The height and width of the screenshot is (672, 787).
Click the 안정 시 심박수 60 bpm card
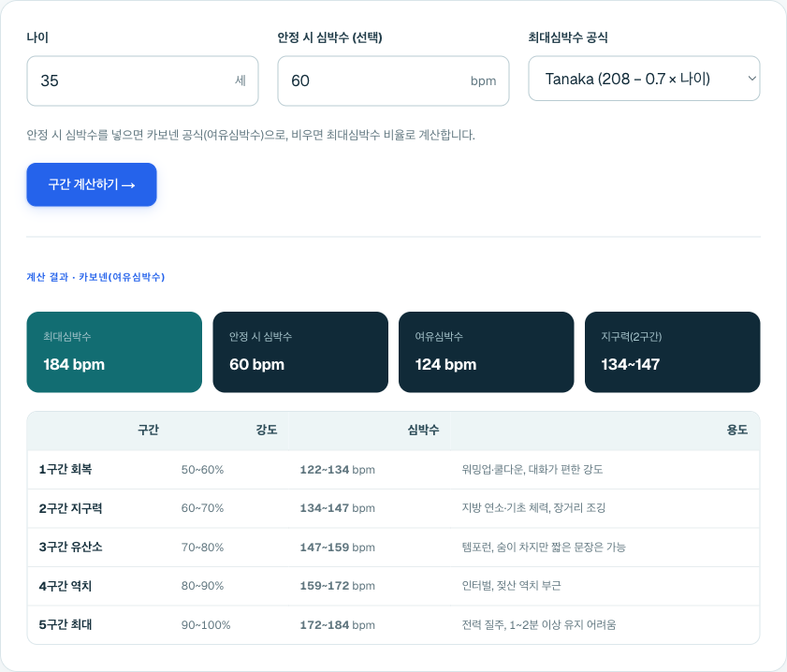(300, 352)
